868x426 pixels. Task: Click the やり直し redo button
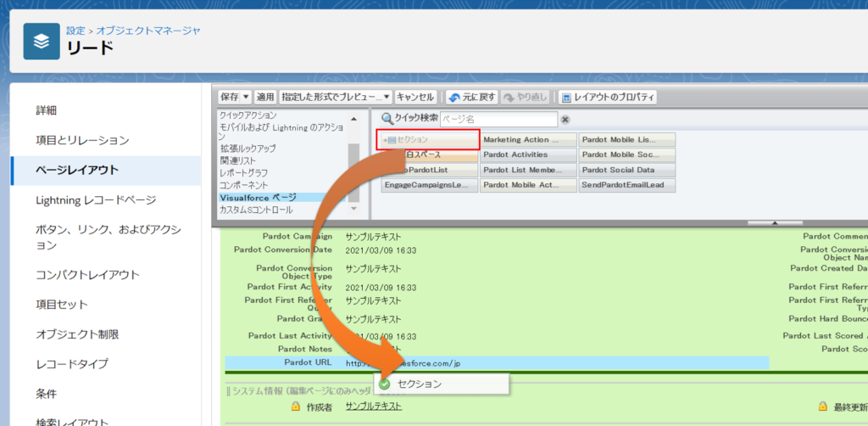(526, 98)
